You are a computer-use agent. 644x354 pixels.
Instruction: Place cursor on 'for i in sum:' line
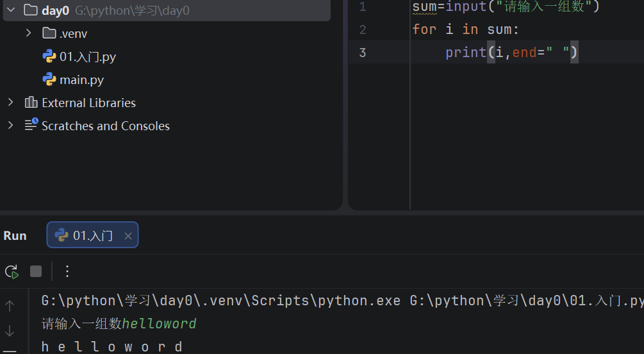point(466,29)
